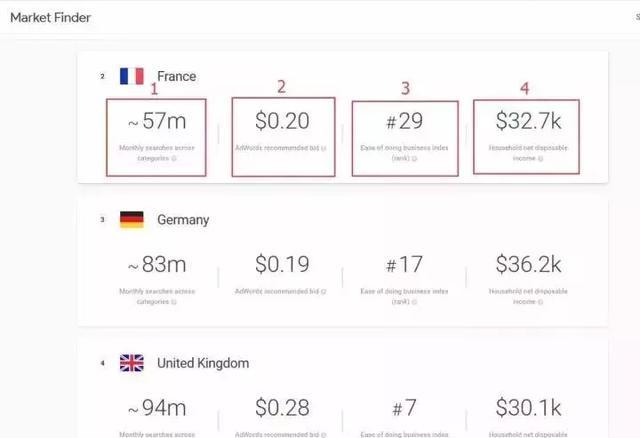
Task: Open info icon for France monthly searches
Action: [174, 158]
